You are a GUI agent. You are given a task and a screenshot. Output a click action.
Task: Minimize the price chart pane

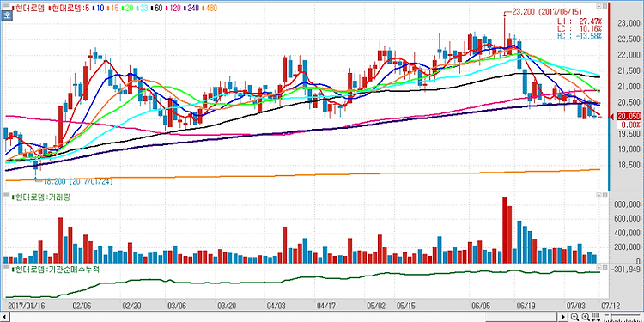tap(598, 6)
